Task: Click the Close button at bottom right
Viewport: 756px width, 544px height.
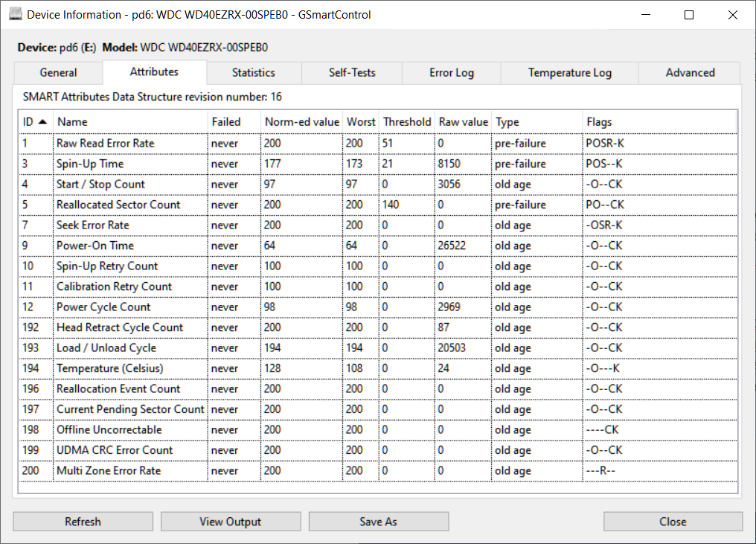Action: click(x=673, y=522)
